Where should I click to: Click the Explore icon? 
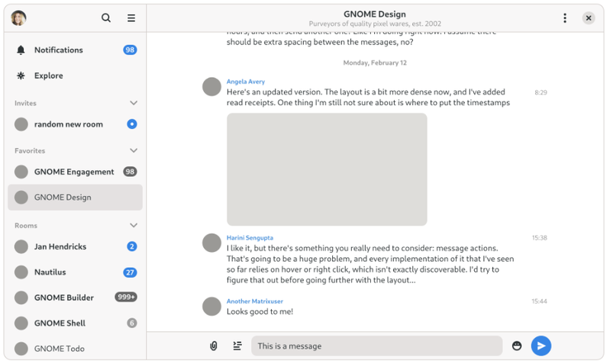coord(21,76)
